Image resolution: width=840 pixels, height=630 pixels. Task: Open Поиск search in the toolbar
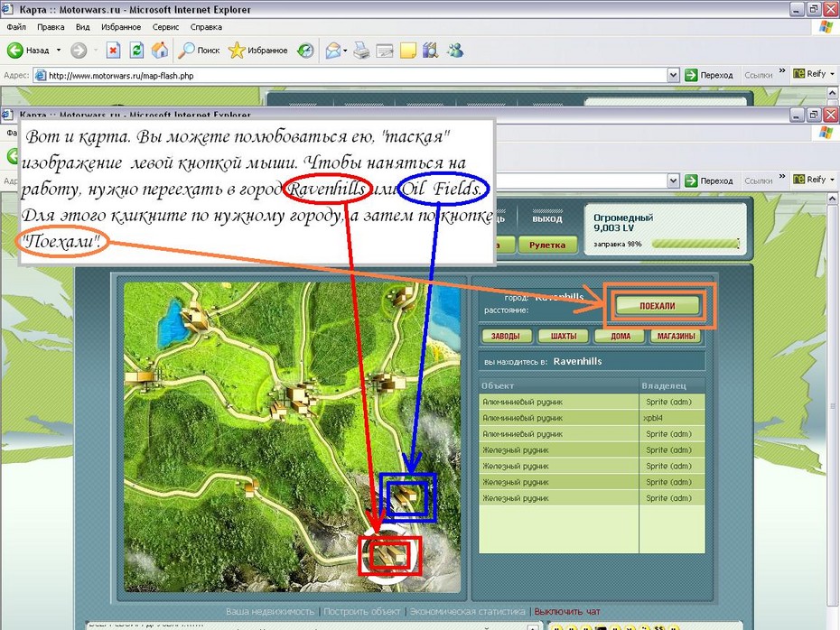click(200, 51)
